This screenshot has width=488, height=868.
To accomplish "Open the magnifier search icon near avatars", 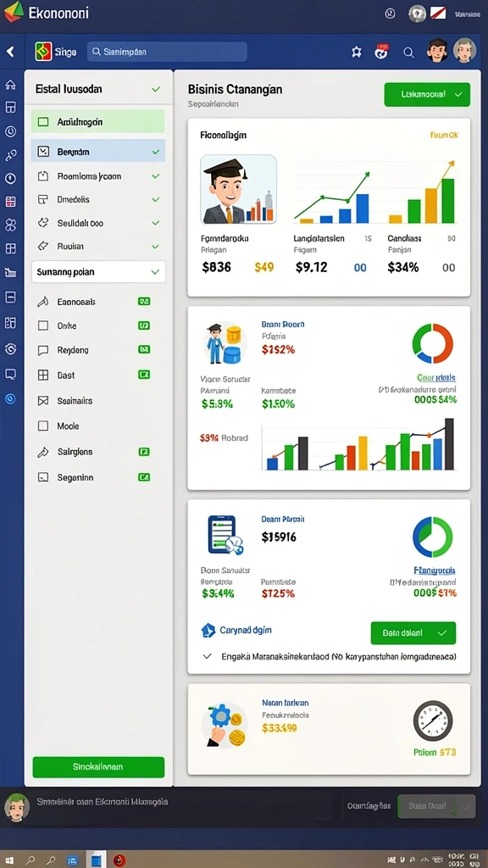I will [408, 52].
